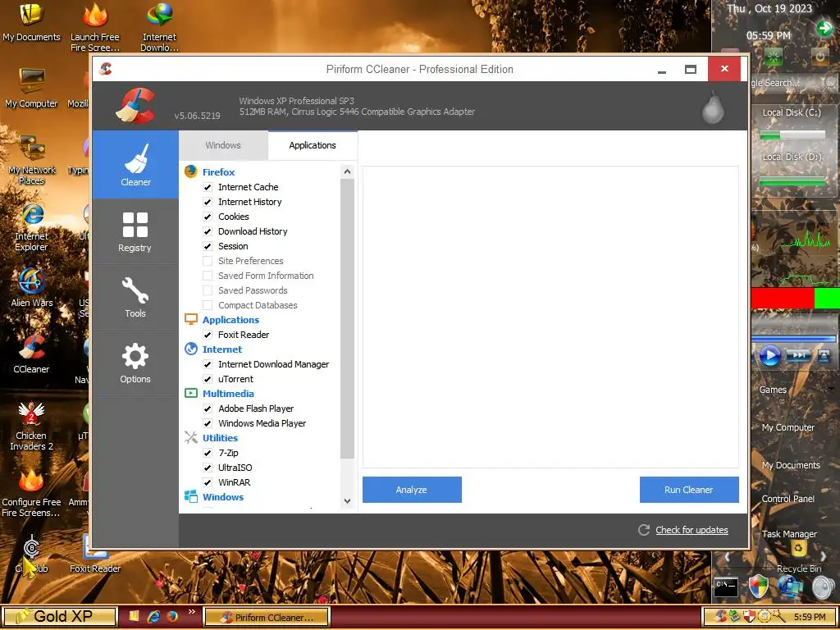The width and height of the screenshot is (840, 630).
Task: Toggle Adobe Flash Player checkbox
Action: [x=208, y=409]
